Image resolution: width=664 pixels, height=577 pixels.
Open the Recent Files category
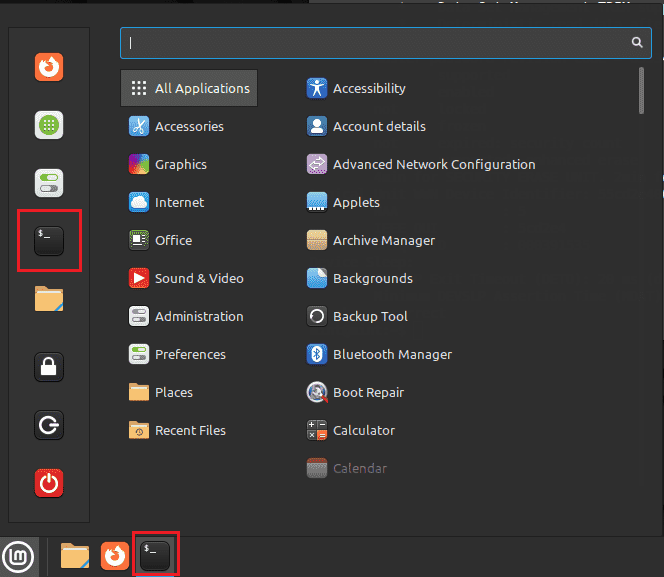pyautogui.click(x=177, y=431)
